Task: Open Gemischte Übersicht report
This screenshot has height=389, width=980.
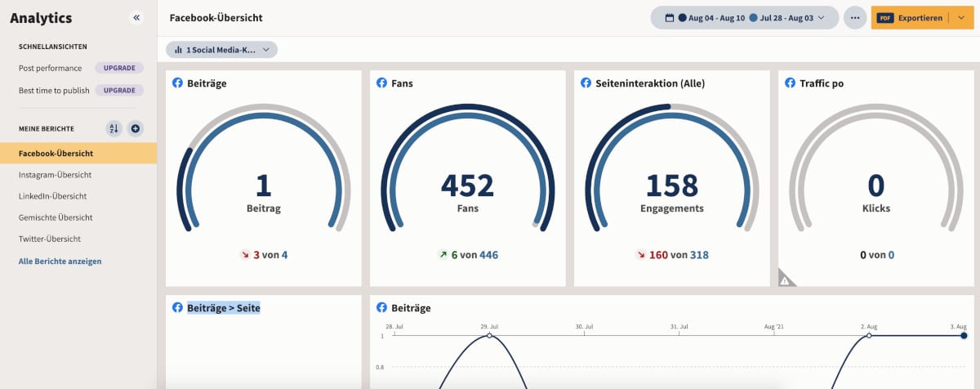Action: pos(56,217)
